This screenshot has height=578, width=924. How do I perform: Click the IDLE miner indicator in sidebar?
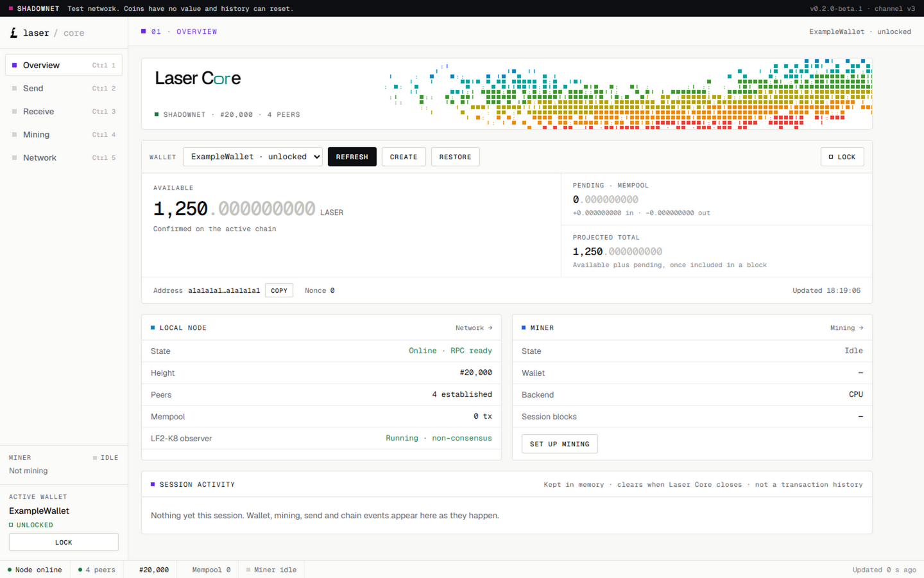(105, 458)
